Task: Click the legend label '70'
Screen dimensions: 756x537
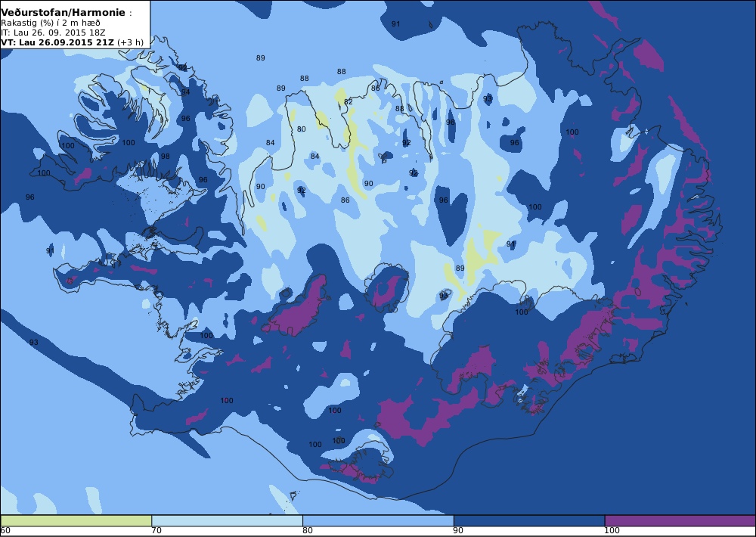Action: pos(156,531)
